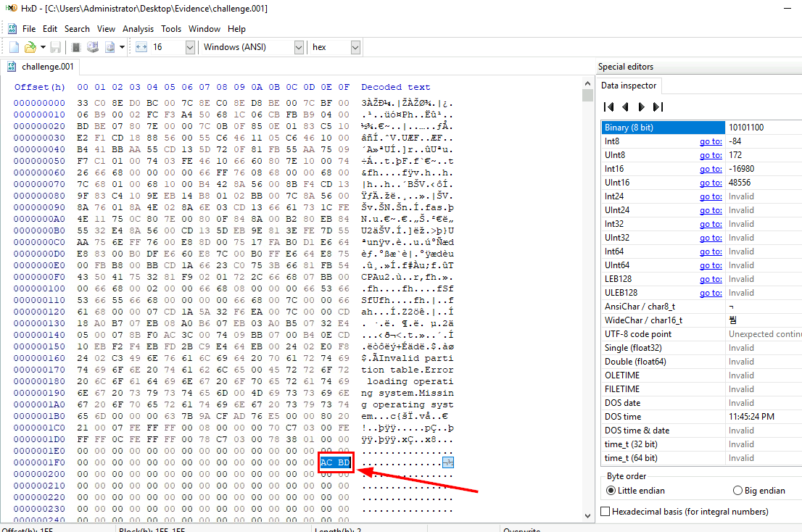Follow the go to link for UInt64
802x532 pixels.
tap(711, 266)
